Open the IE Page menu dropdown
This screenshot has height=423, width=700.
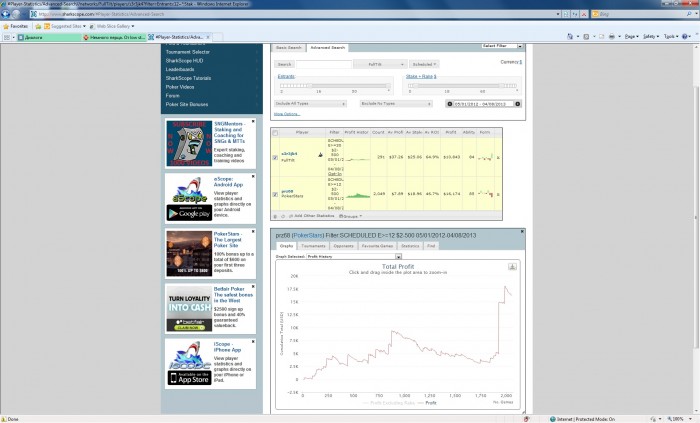coord(632,37)
